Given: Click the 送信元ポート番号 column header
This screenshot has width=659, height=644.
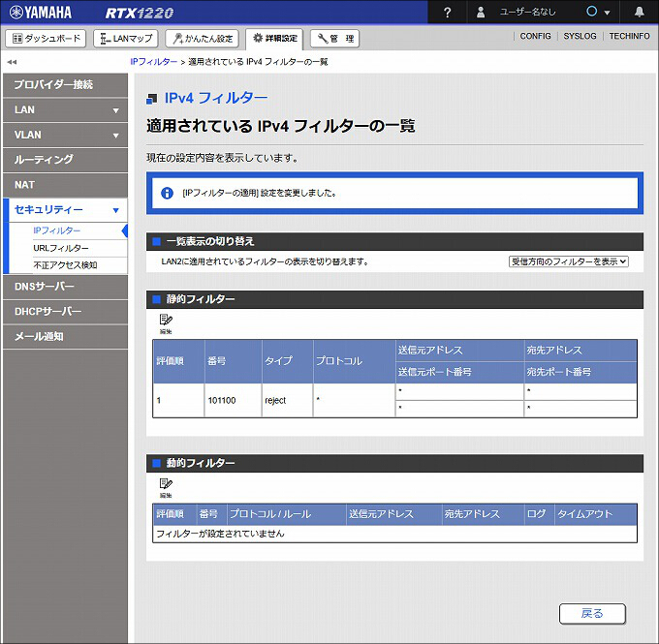Looking at the screenshot, I should (459, 372).
